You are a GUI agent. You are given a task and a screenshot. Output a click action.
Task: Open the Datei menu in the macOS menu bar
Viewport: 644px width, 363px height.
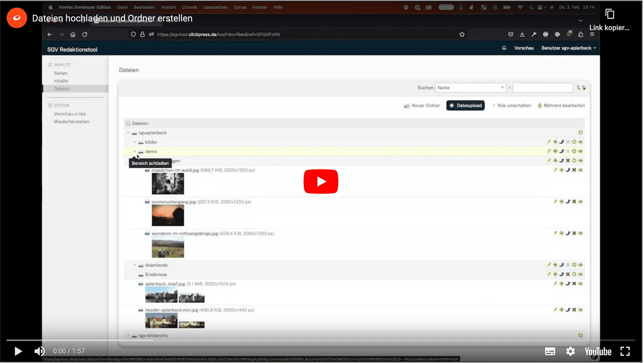click(122, 7)
